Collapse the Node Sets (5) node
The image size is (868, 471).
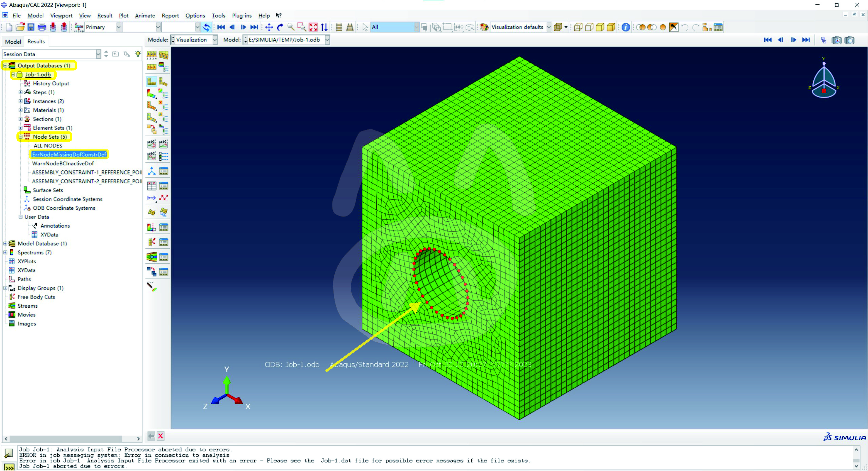(x=21, y=137)
